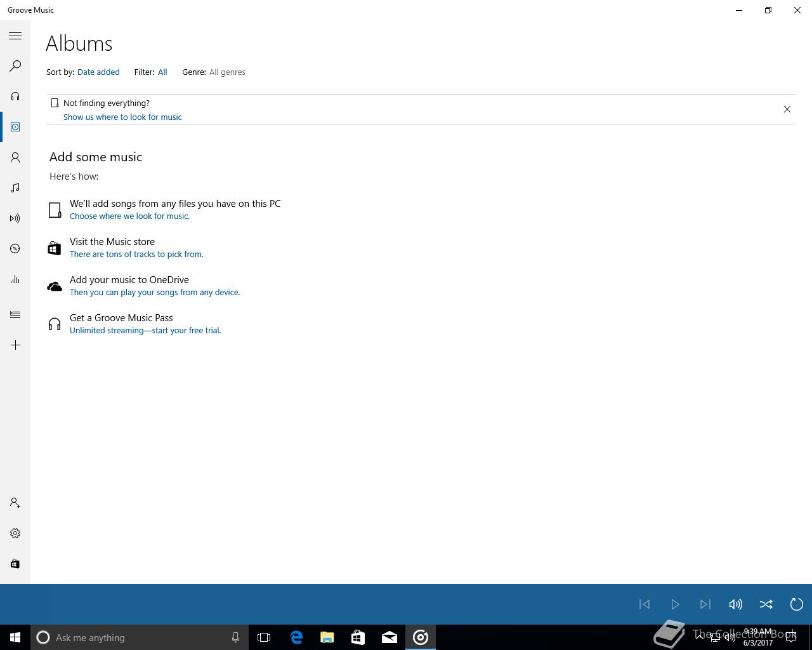Click the Cortana Ask me anything box
This screenshot has height=650, width=812.
point(140,637)
